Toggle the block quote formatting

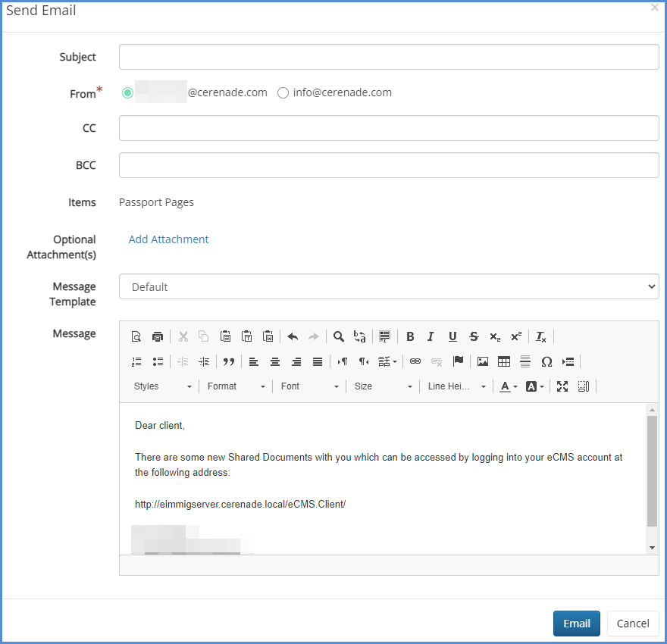pos(228,361)
